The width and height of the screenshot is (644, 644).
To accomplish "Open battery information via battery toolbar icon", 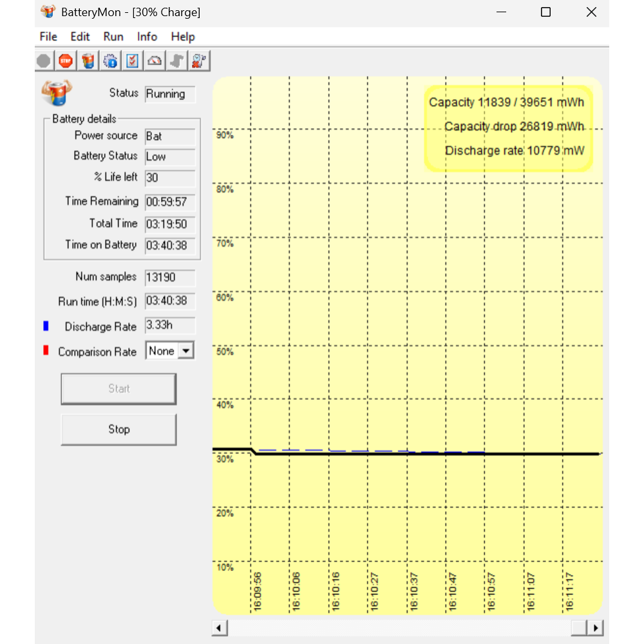I will [x=88, y=61].
